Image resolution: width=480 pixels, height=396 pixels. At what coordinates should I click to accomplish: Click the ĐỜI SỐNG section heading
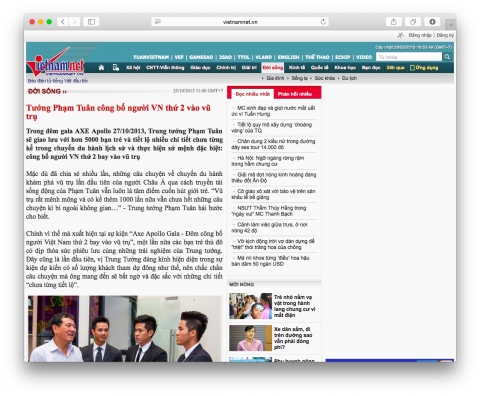tap(47, 91)
